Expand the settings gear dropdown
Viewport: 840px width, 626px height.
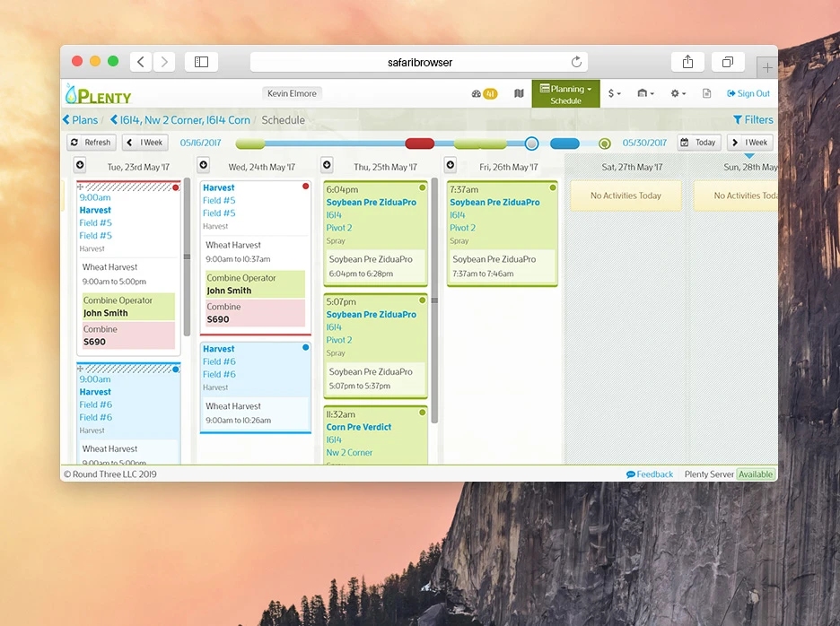(x=678, y=93)
